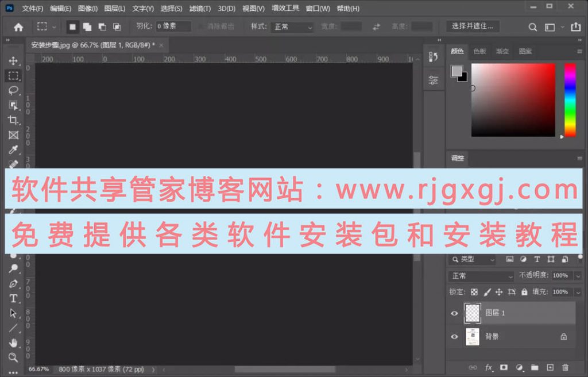Click the foreground color swatch
The height and width of the screenshot is (377, 588).
tap(457, 71)
